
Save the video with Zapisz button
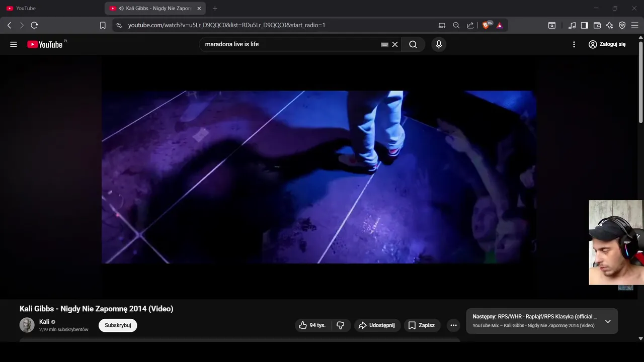point(422,325)
